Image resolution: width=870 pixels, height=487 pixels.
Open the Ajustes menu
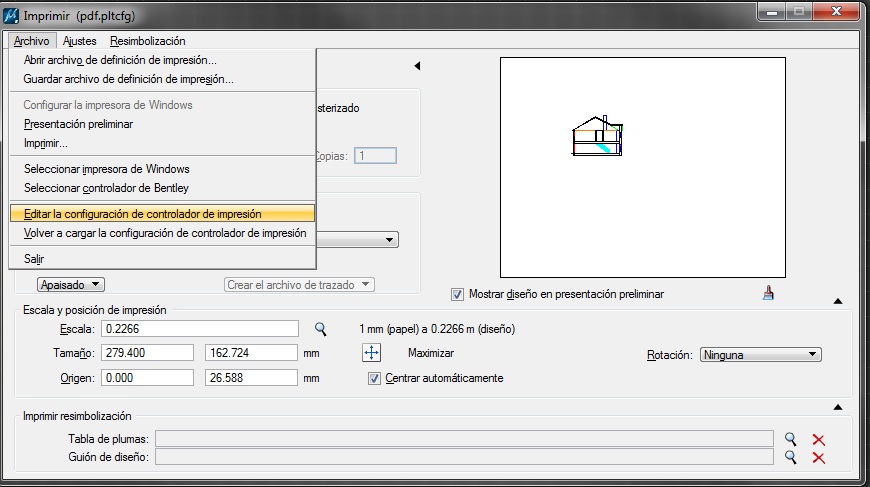click(79, 40)
